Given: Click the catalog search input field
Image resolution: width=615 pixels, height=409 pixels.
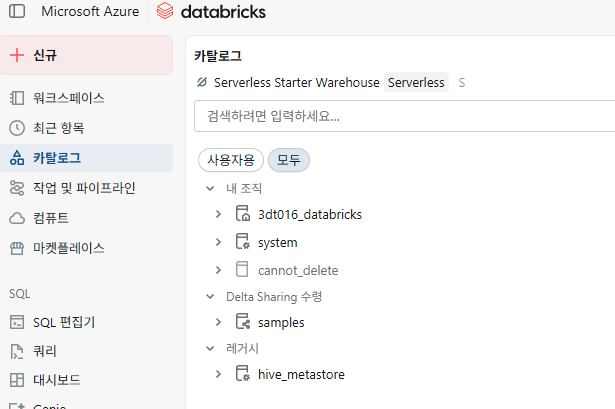Looking at the screenshot, I should point(400,116).
